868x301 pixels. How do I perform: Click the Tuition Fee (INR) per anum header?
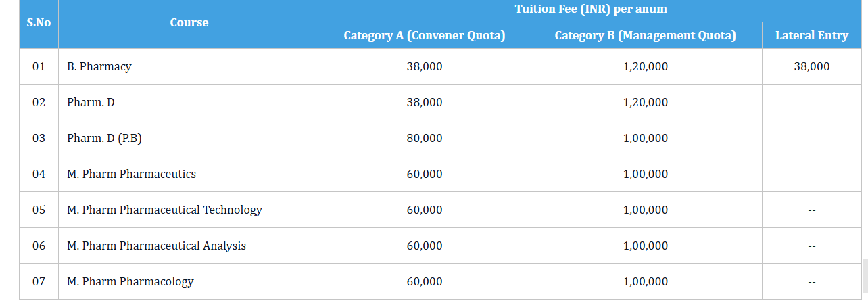click(x=591, y=9)
